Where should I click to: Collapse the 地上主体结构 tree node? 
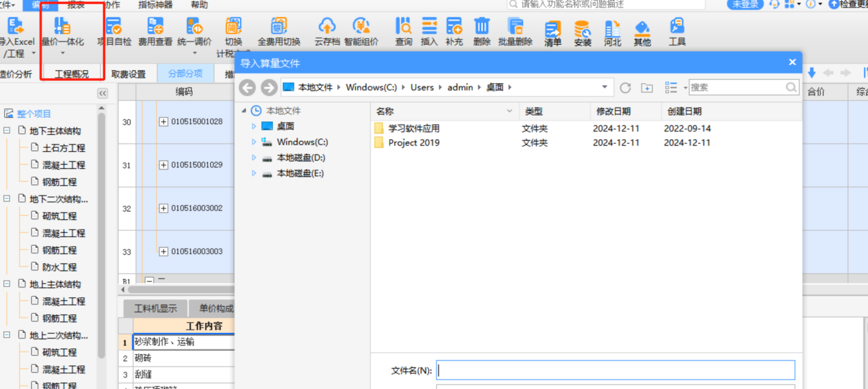tap(7, 284)
